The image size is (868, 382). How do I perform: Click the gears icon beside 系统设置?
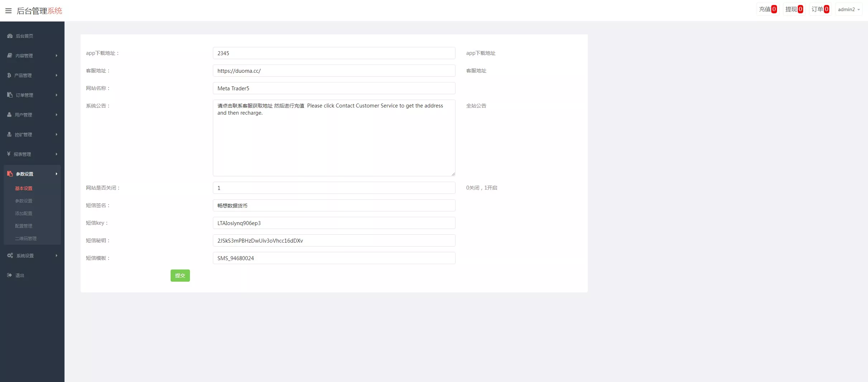(10, 256)
